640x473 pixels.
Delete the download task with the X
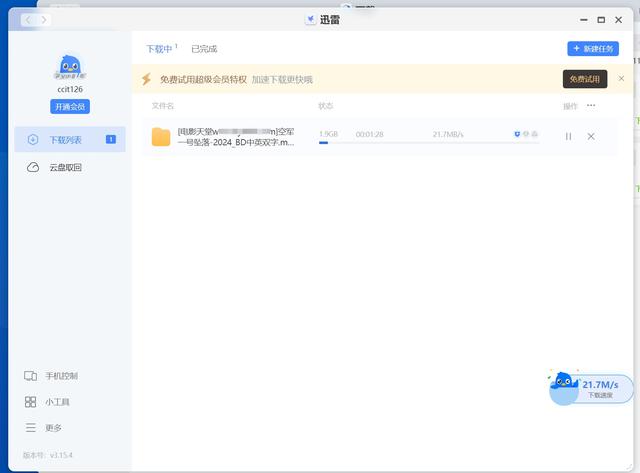591,136
